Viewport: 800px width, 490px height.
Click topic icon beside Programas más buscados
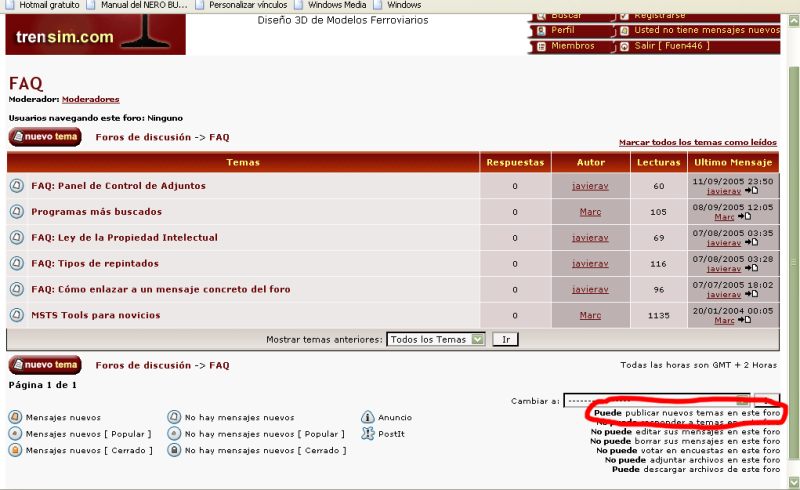pos(16,212)
